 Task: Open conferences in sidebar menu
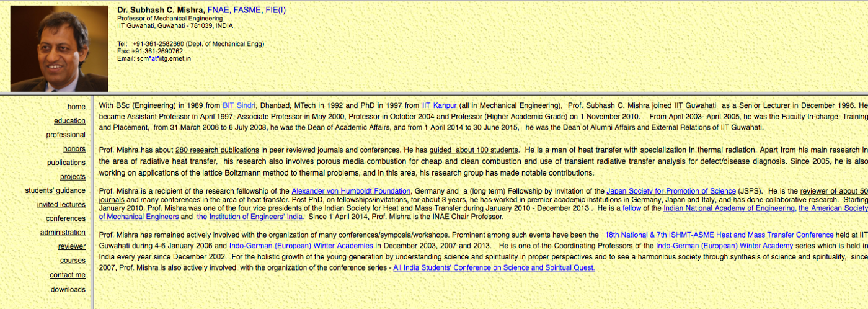(x=66, y=218)
